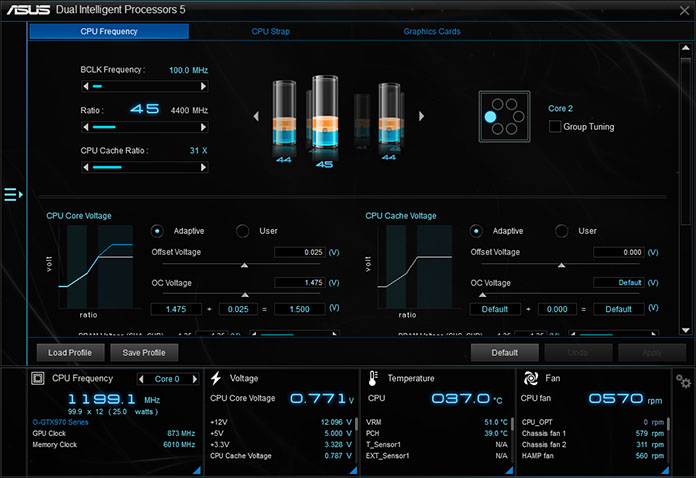Click the CPU Cache Ratio slider bar

[x=145, y=167]
